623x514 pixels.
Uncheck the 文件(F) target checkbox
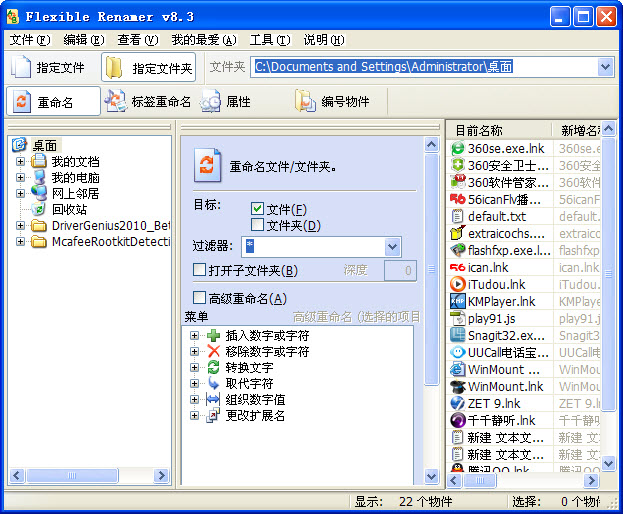(257, 209)
